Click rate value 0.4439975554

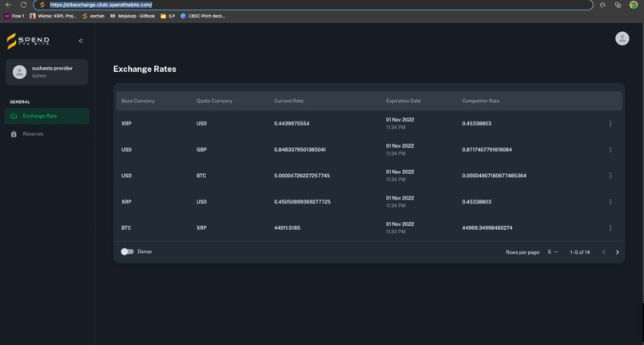tap(292, 124)
